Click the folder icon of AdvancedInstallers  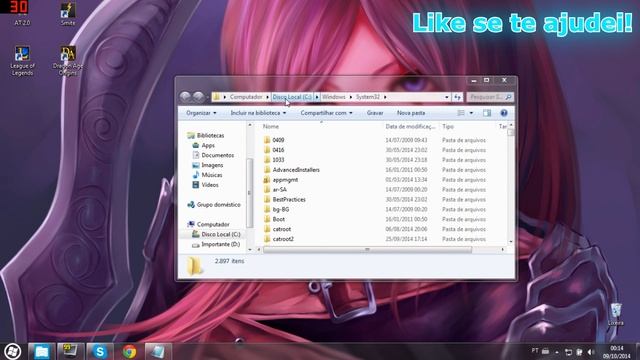(x=267, y=170)
